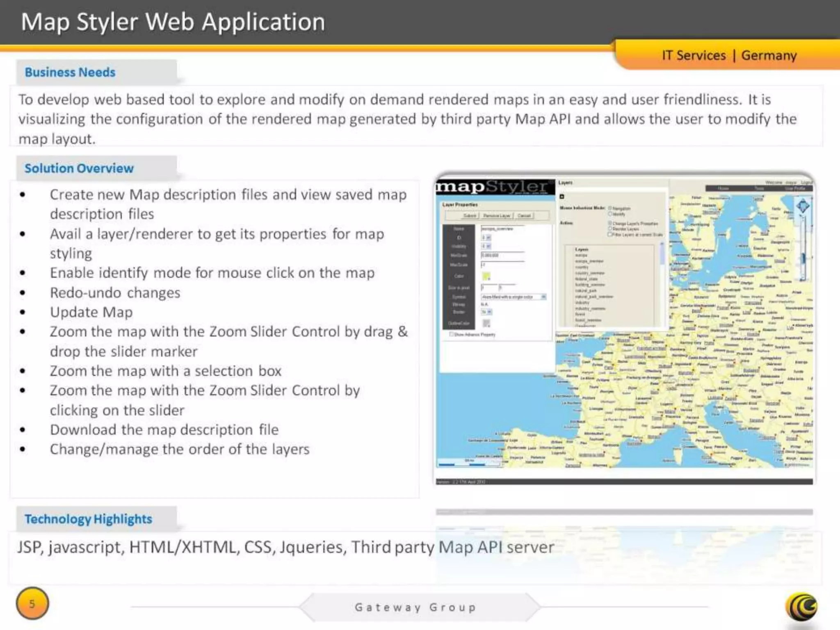Screen dimensions: 840x630
Task: Open the Border dropdown in Layer Properties
Action: pos(486,312)
